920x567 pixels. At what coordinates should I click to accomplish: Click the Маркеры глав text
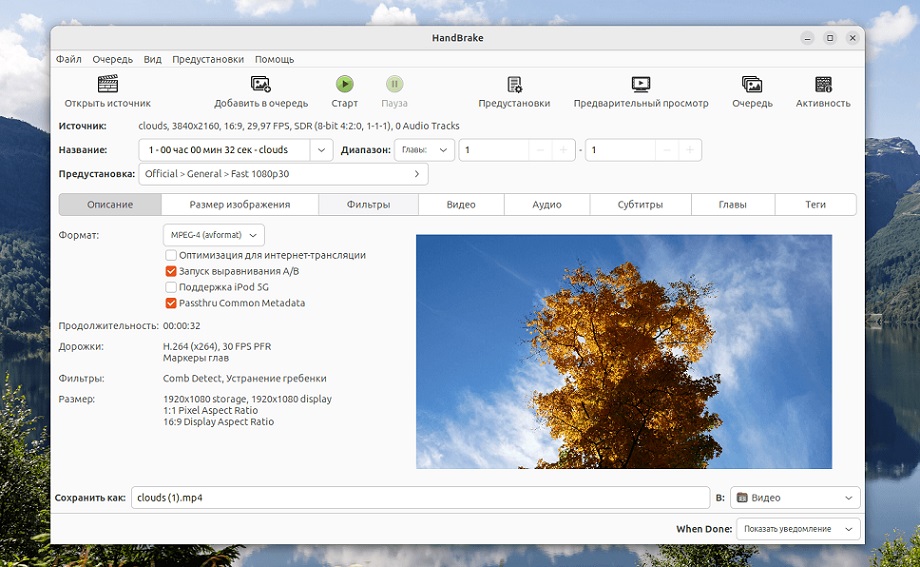[196, 358]
